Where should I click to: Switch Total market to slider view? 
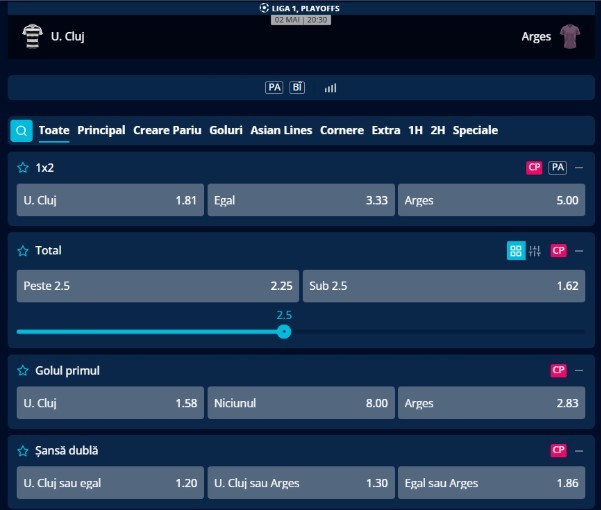click(535, 251)
